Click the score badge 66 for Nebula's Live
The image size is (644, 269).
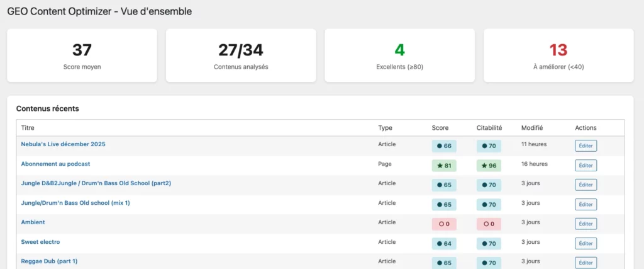pyautogui.click(x=444, y=146)
